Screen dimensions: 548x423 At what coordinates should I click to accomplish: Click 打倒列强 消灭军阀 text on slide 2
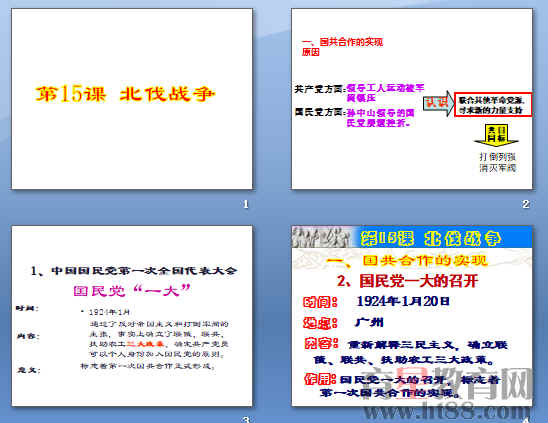(x=498, y=162)
